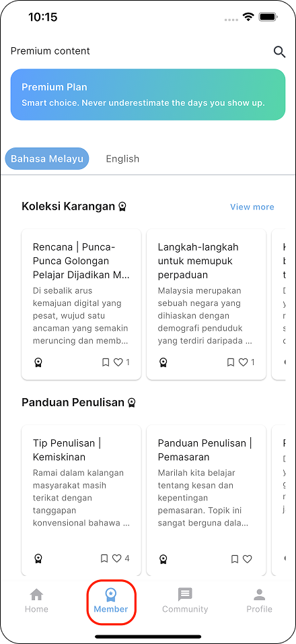Image resolution: width=296 pixels, height=644 pixels.
Task: Select the Member tab in bottom bar
Action: [x=111, y=600]
